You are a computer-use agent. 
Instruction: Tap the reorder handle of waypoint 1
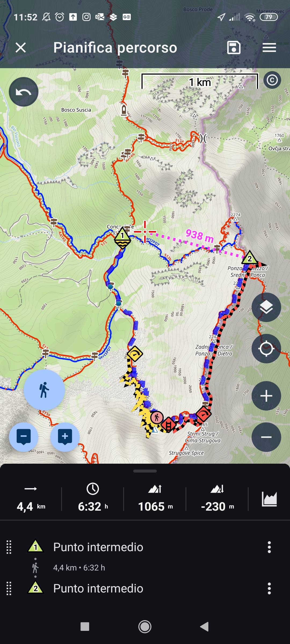9,547
